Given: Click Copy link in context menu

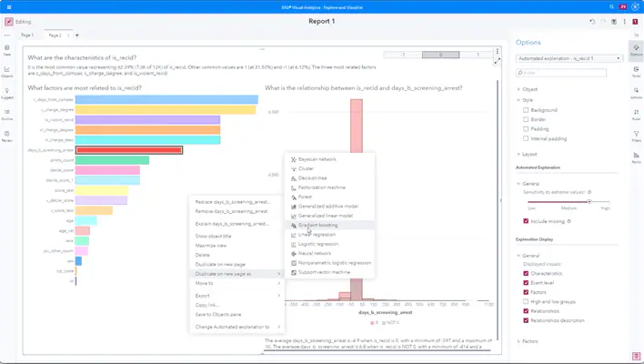Looking at the screenshot, I should point(237,305).
